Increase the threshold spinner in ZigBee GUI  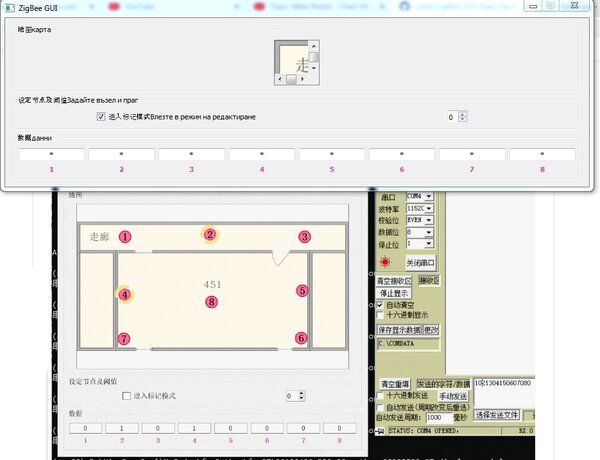click(463, 114)
